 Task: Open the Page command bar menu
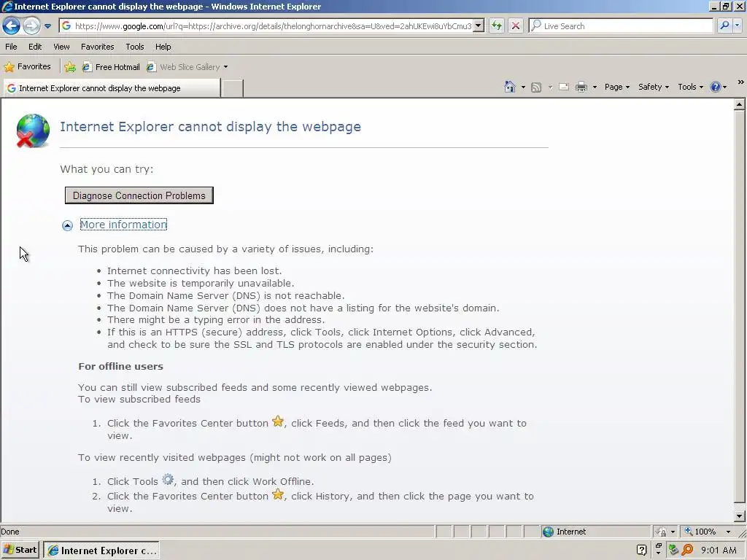pos(617,87)
